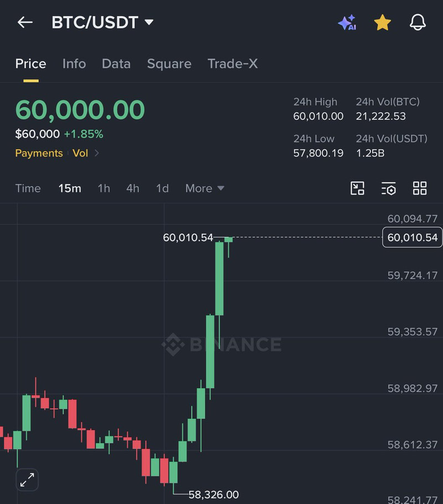Click the tallest green candlestick
Image resolution: width=443 pixels, height=504 pixels.
219,279
